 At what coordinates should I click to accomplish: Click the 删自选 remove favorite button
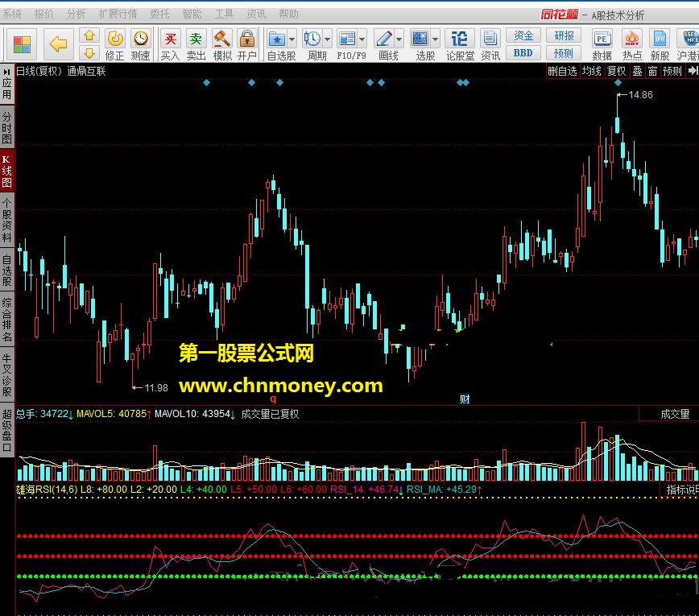point(563,71)
